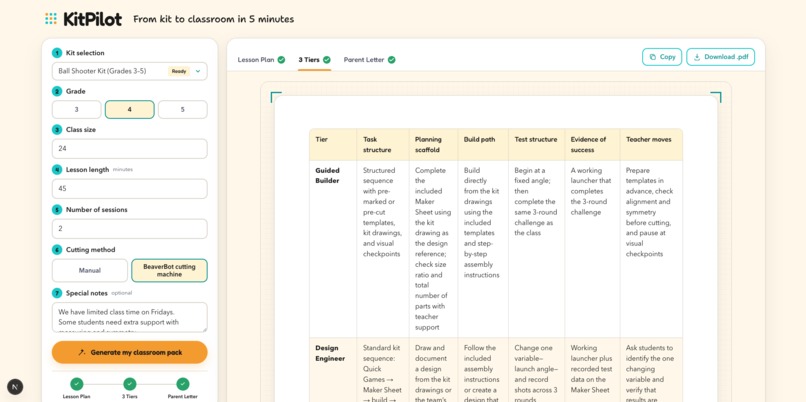Viewport: 806px width, 402px height.
Task: Click Lesson Plan progress checkmark at bottom
Action: 77,384
